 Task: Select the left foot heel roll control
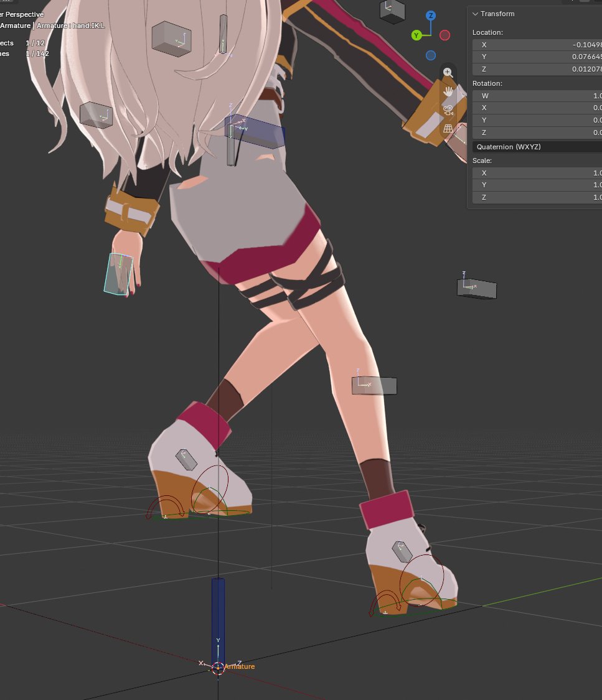(166, 507)
